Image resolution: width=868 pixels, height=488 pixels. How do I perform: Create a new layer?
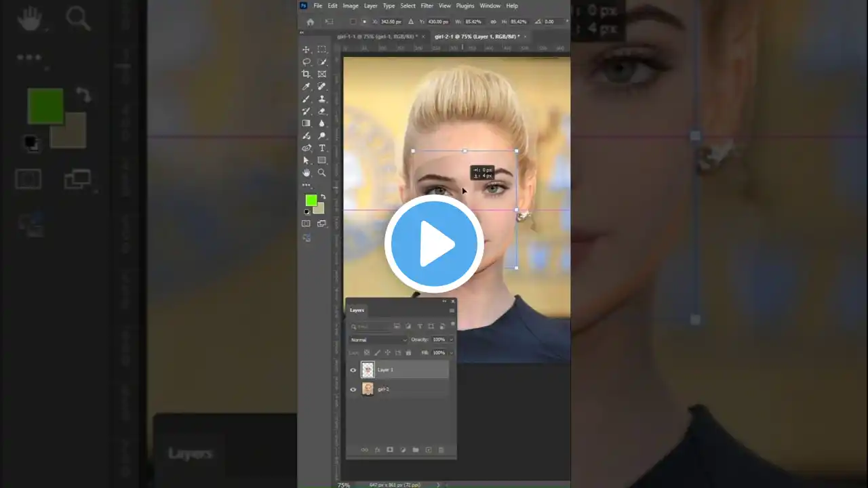[x=429, y=450]
